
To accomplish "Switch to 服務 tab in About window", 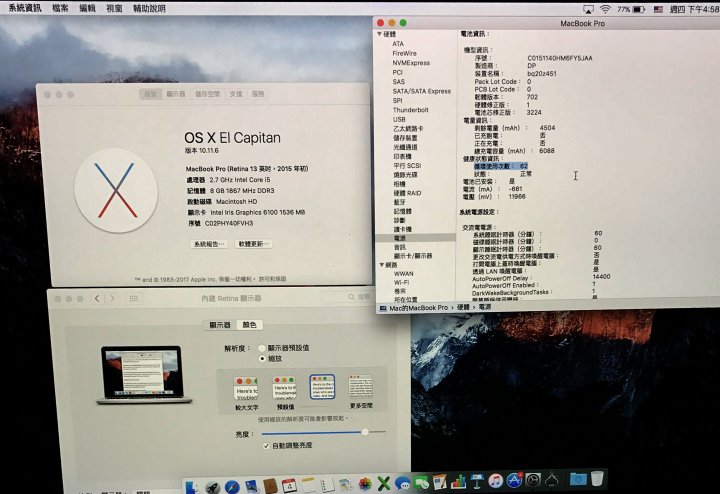I will (x=258, y=94).
